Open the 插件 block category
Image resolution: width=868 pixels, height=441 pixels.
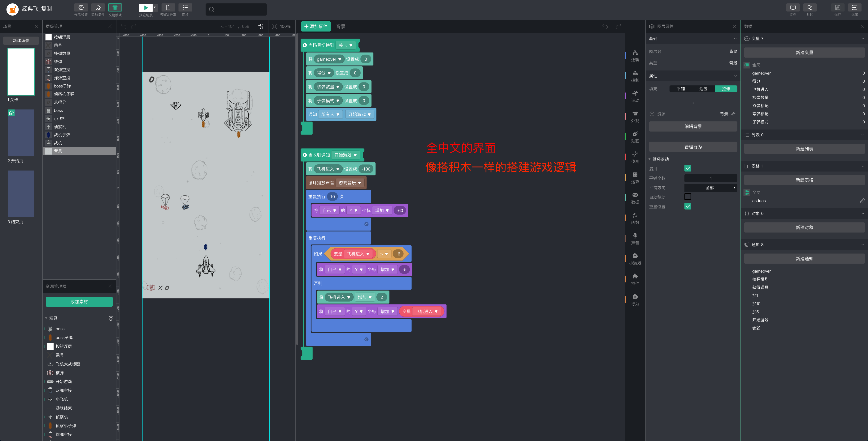pyautogui.click(x=635, y=279)
